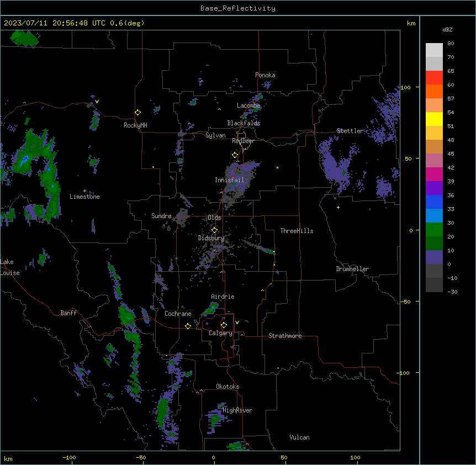Viewport: 476px width, 465px height.
Task: Click the green 30-20 dBZ legend swatch
Action: [434, 230]
